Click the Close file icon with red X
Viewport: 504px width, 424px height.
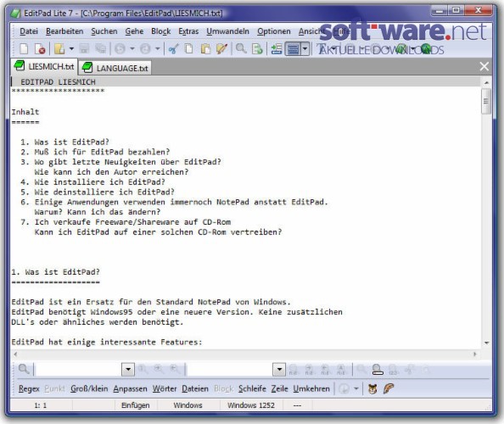click(40, 49)
